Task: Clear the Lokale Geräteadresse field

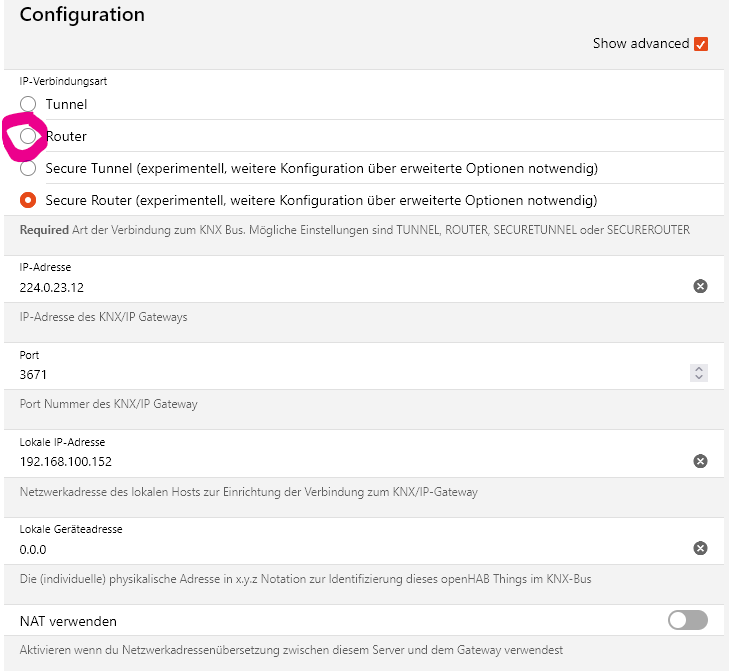Action: pyautogui.click(x=700, y=548)
